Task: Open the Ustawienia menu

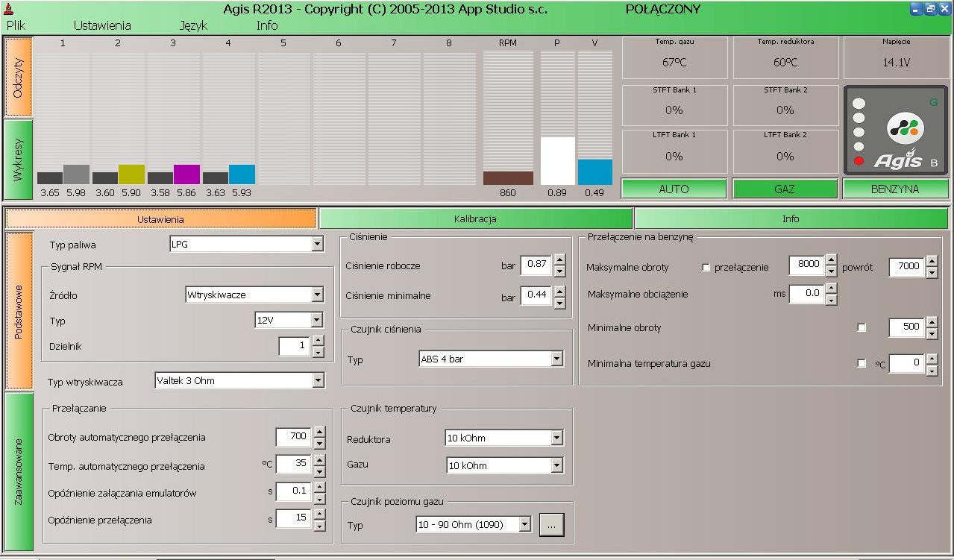Action: (102, 25)
